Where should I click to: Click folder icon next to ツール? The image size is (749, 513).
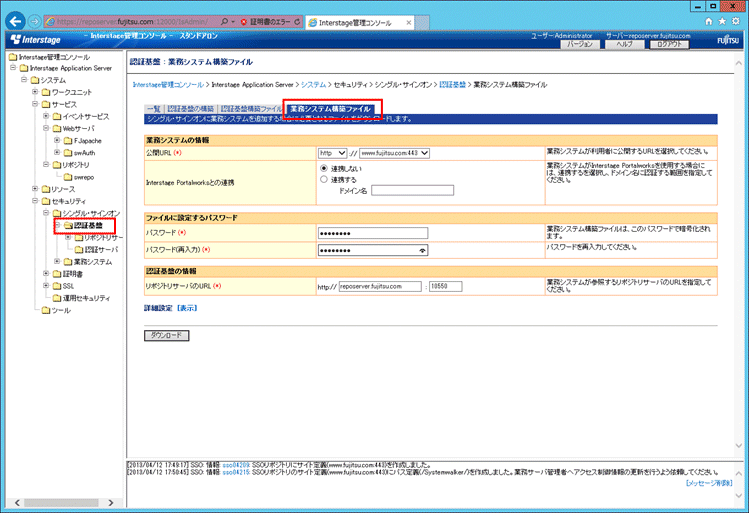[46, 310]
